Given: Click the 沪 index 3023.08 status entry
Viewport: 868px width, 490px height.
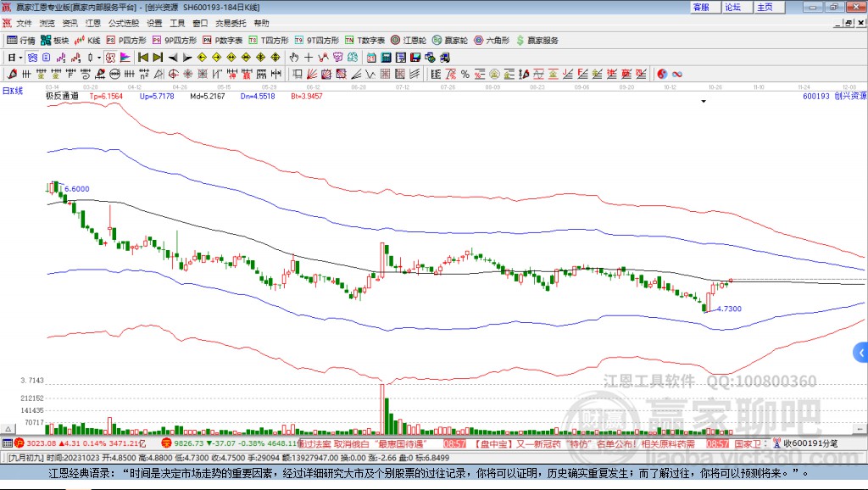Looking at the screenshot, I should click(x=81, y=443).
